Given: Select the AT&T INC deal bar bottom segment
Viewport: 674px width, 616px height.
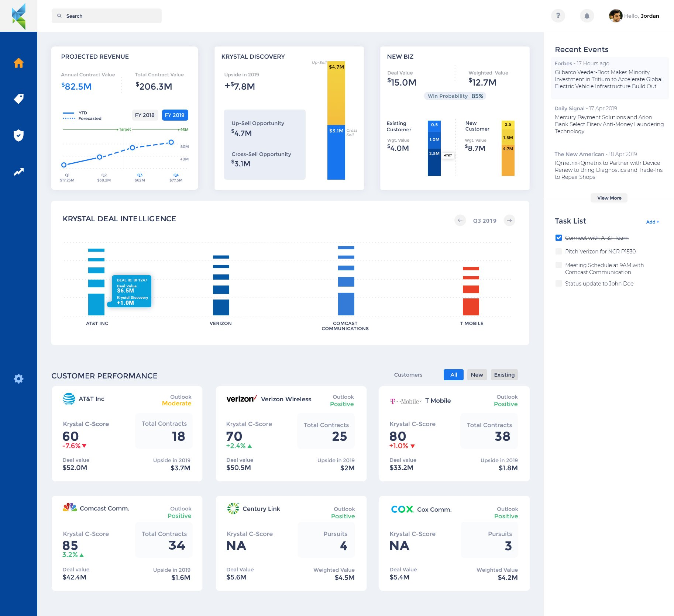Looking at the screenshot, I should click(96, 304).
